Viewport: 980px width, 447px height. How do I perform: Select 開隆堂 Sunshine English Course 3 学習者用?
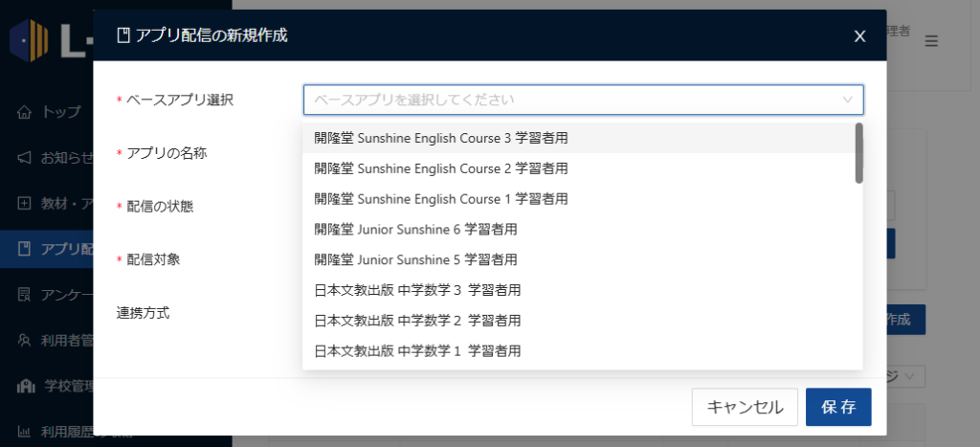pyautogui.click(x=579, y=138)
